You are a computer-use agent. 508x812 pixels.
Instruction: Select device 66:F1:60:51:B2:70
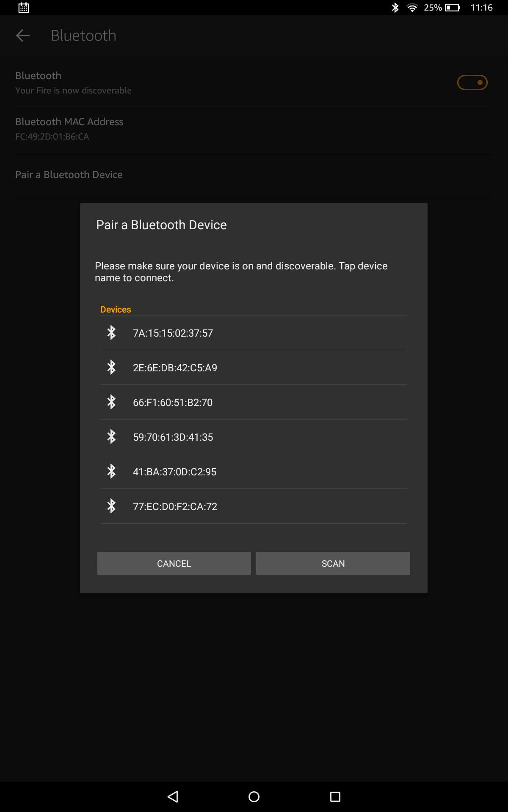point(254,402)
